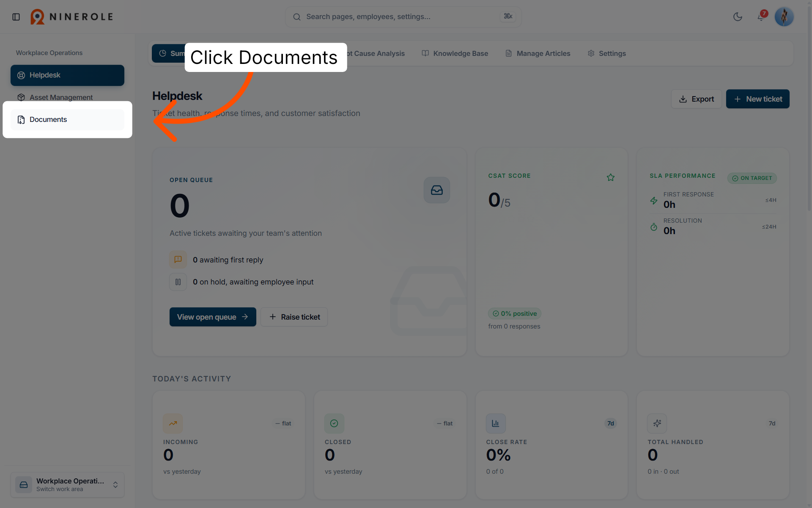Click the Close Rate bar chart icon

[496, 423]
